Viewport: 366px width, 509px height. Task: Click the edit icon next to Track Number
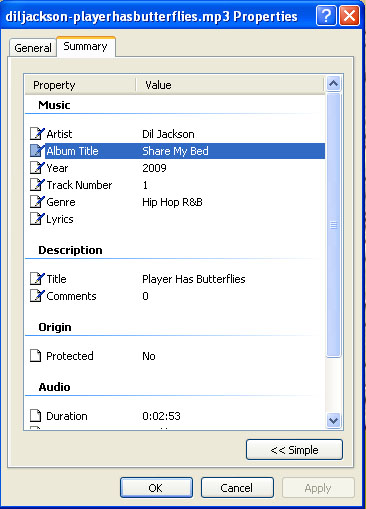click(x=37, y=185)
